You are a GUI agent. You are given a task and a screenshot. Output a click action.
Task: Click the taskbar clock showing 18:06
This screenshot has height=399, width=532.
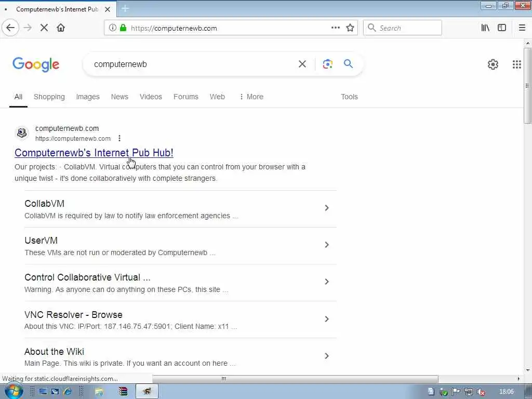pos(506,392)
